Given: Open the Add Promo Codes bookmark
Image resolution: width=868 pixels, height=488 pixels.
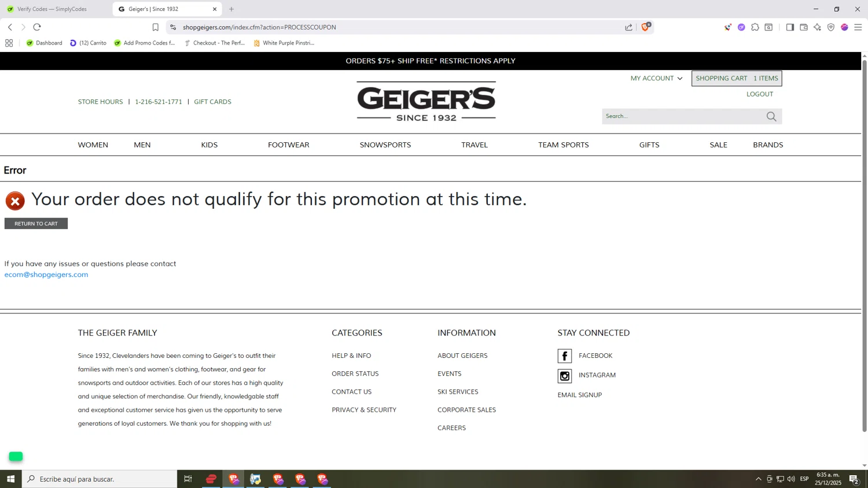Looking at the screenshot, I should [x=145, y=43].
